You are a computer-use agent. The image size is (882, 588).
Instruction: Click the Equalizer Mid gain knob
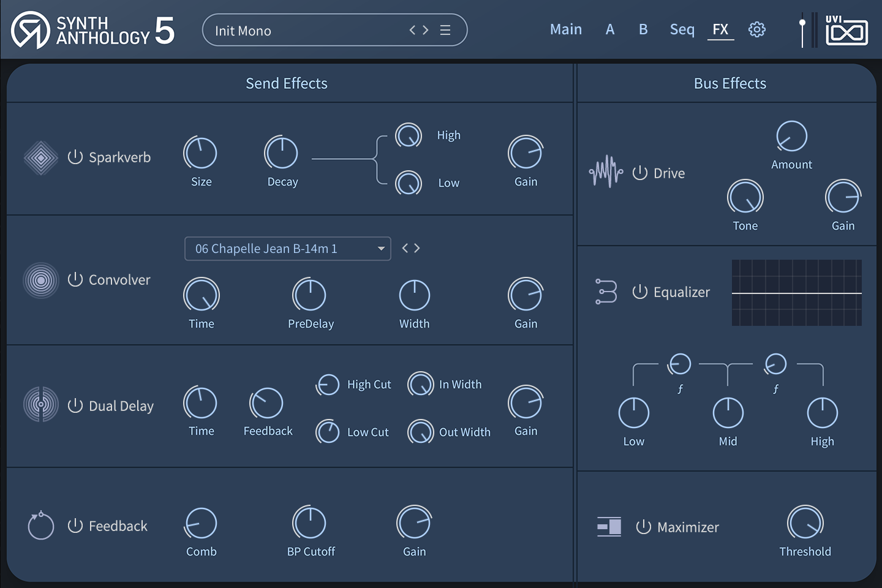point(728,413)
